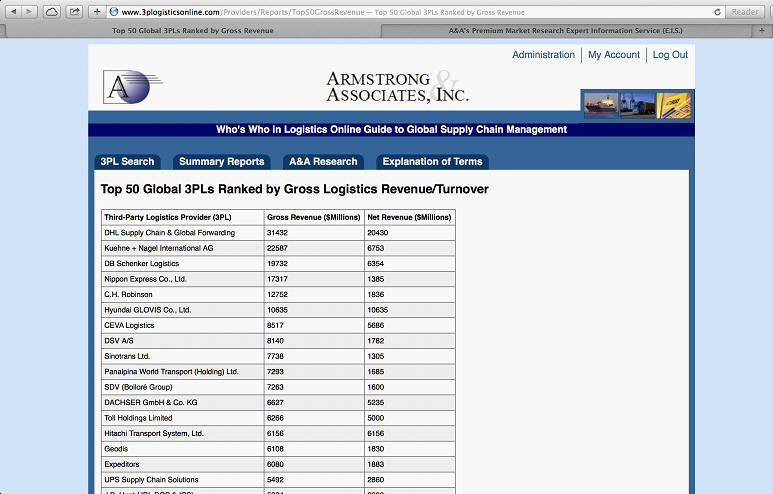This screenshot has width=773, height=494.
Task: Click the cargo ship thumbnail image
Action: click(600, 105)
